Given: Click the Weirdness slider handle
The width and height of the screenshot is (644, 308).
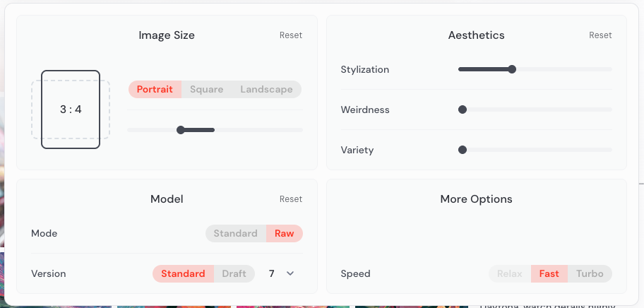Looking at the screenshot, I should click(x=463, y=109).
